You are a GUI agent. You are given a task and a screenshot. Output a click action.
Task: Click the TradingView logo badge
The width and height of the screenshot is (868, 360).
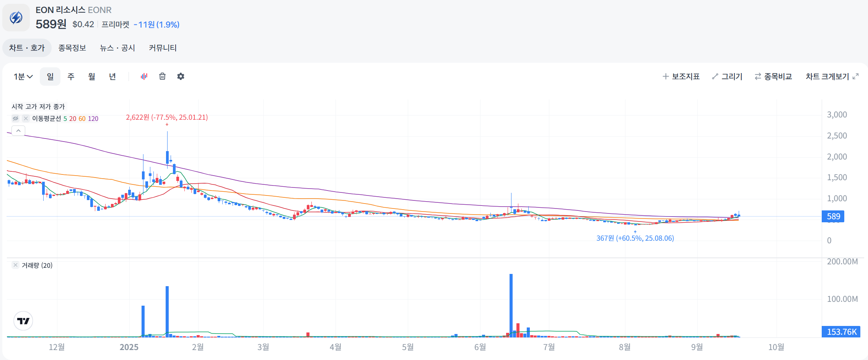[23, 321]
